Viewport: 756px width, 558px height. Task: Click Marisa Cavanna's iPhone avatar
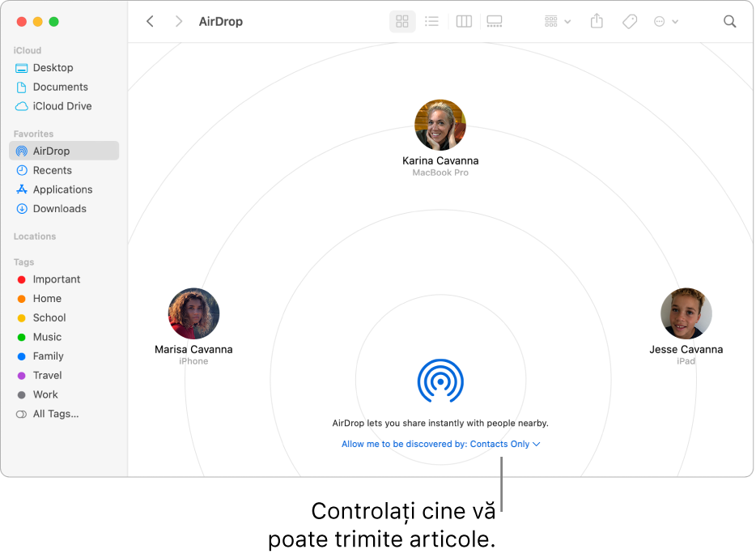click(x=193, y=313)
